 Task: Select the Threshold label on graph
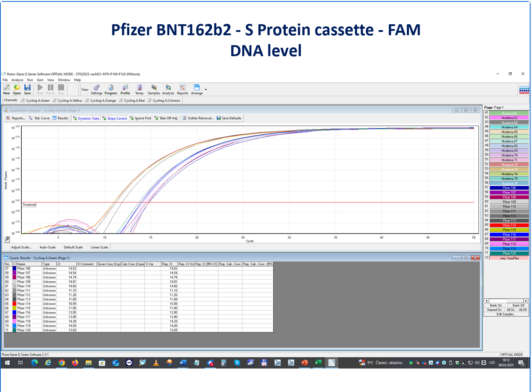click(x=29, y=205)
